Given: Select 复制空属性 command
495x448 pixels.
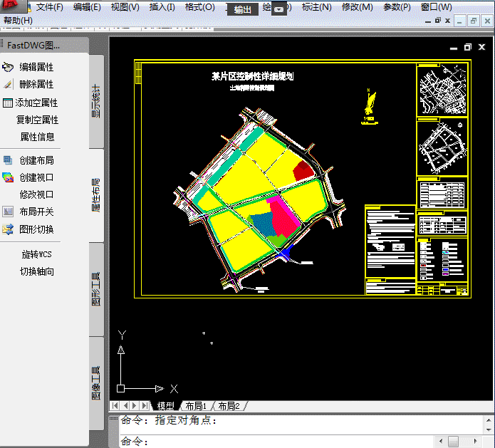Looking at the screenshot, I should 37,120.
